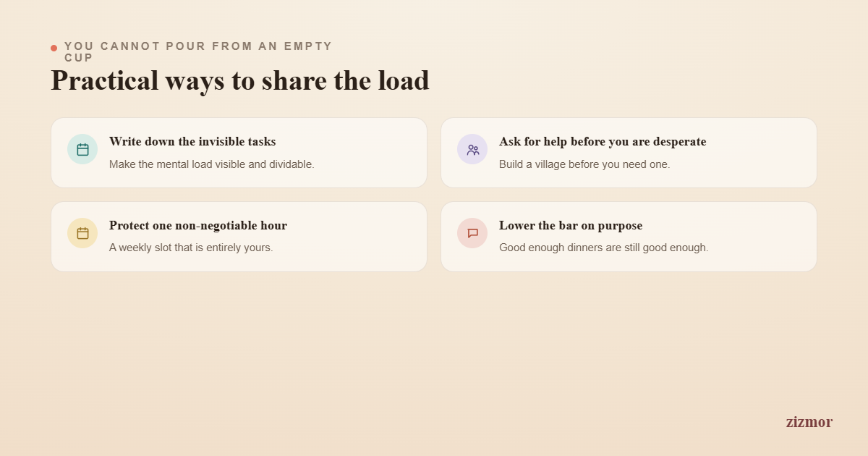Select the 'Protect one non-negotiable hour' heading
The image size is (868, 456).
[x=198, y=226]
